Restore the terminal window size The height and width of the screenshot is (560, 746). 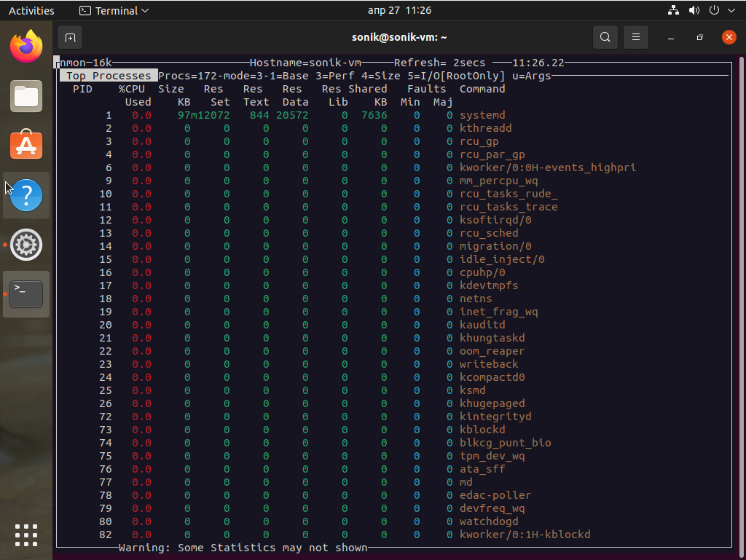point(699,37)
